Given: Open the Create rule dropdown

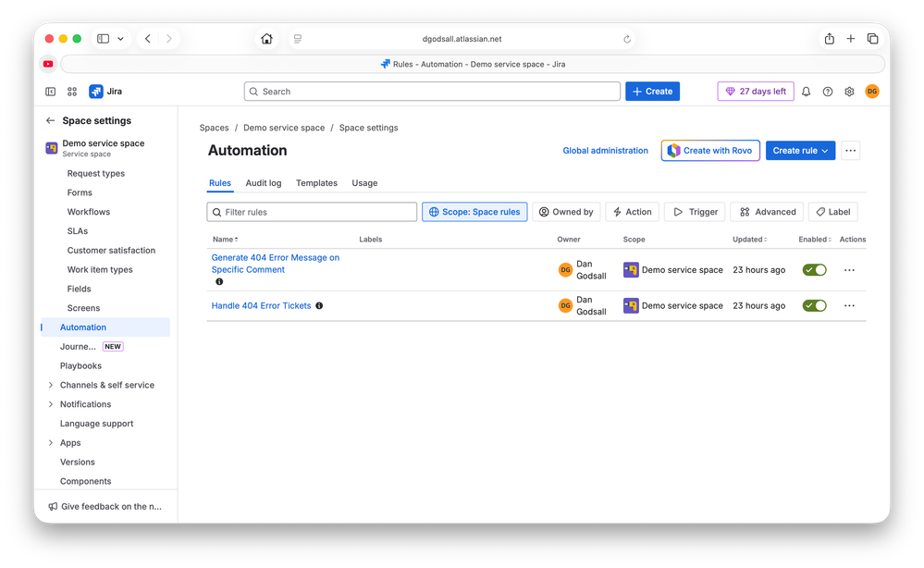Looking at the screenshot, I should coord(800,150).
